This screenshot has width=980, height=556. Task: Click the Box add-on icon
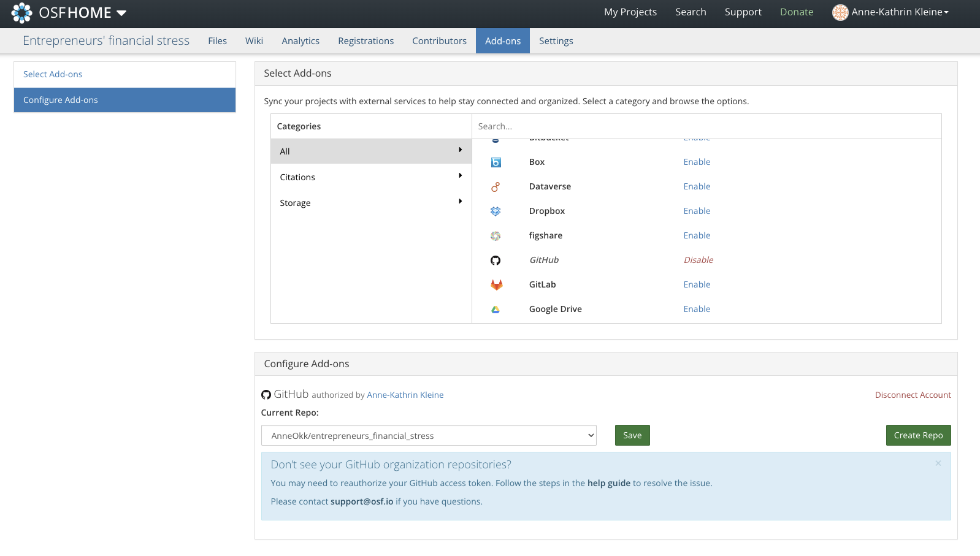(496, 162)
